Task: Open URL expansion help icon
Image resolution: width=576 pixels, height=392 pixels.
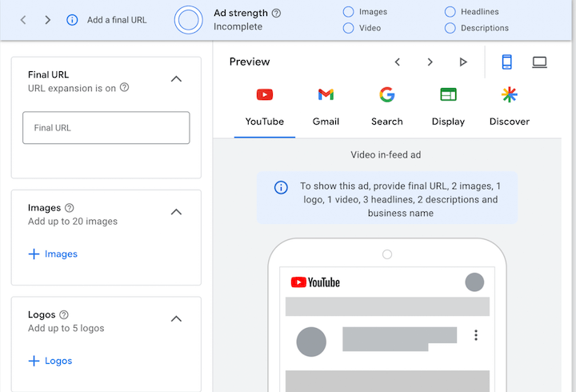Action: point(125,87)
